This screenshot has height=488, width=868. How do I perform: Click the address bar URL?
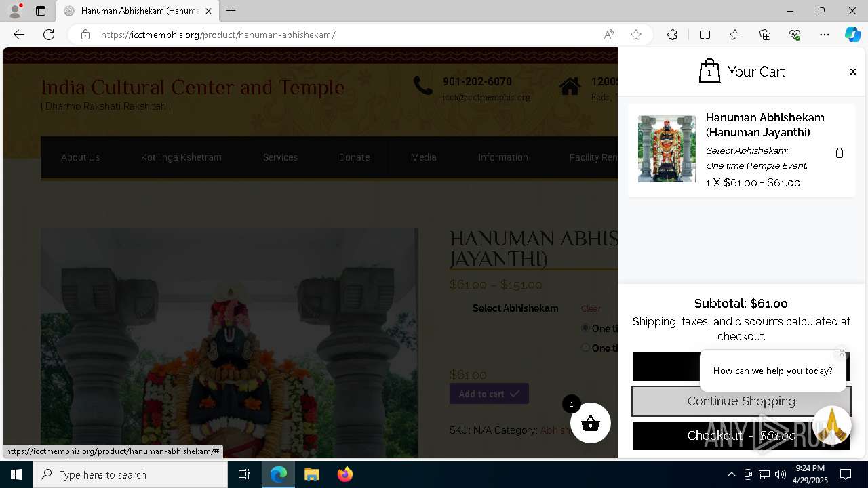tap(218, 35)
